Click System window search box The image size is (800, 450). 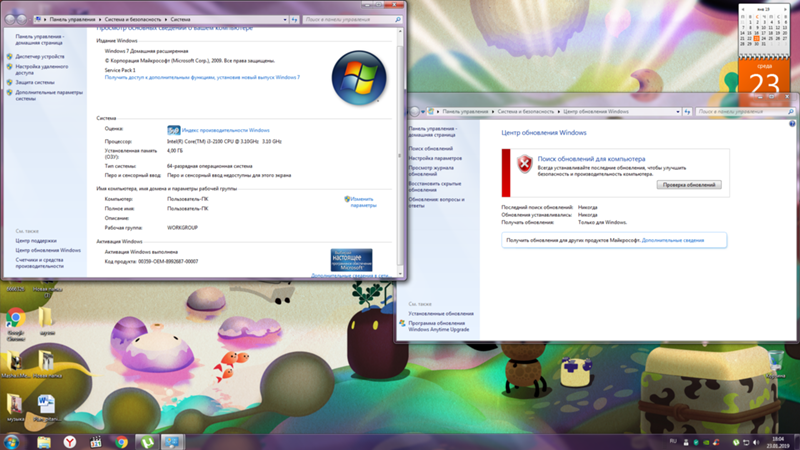tap(352, 19)
